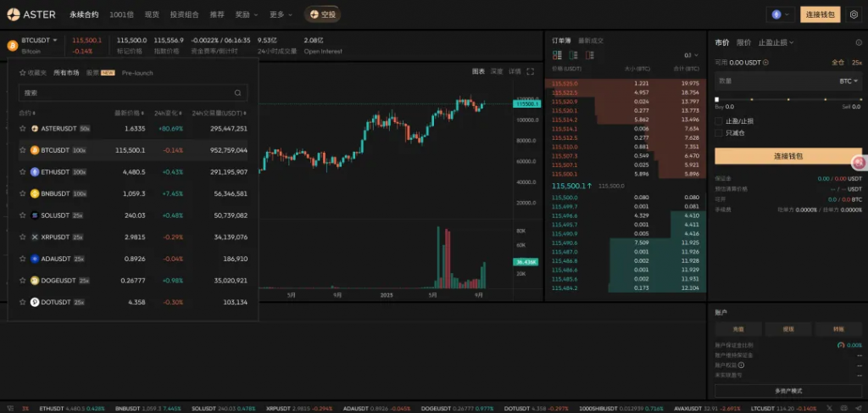Screen dimensions: 868x413
Task: Mark BNBUSDT as favorite via star
Action: (x=23, y=193)
